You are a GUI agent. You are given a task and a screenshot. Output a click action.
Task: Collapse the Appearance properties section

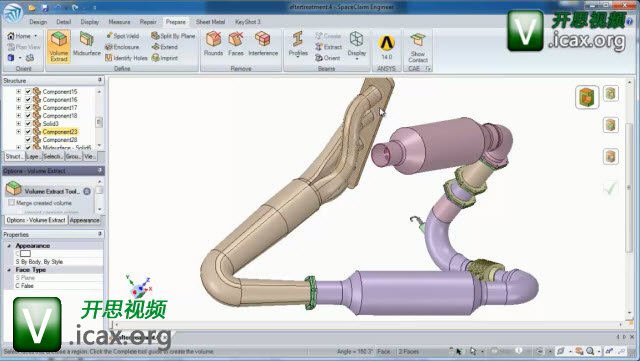pyautogui.click(x=9, y=246)
